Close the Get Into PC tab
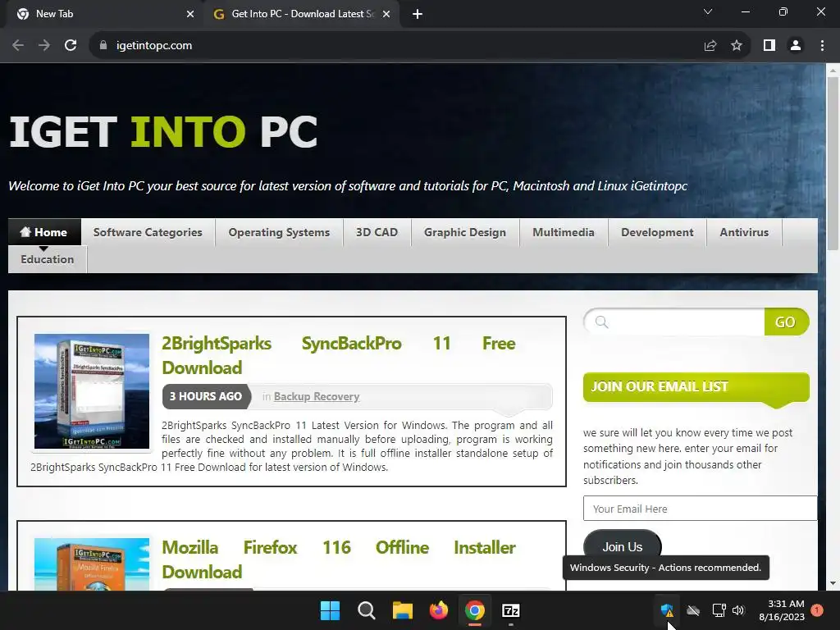This screenshot has width=840, height=630. click(x=386, y=14)
